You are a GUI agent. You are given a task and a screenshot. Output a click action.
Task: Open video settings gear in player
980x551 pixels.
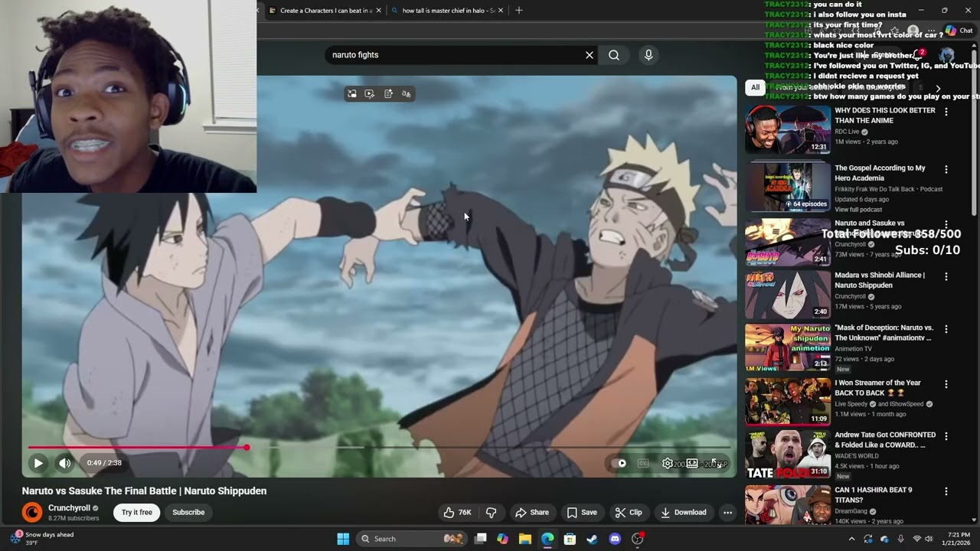pyautogui.click(x=668, y=463)
